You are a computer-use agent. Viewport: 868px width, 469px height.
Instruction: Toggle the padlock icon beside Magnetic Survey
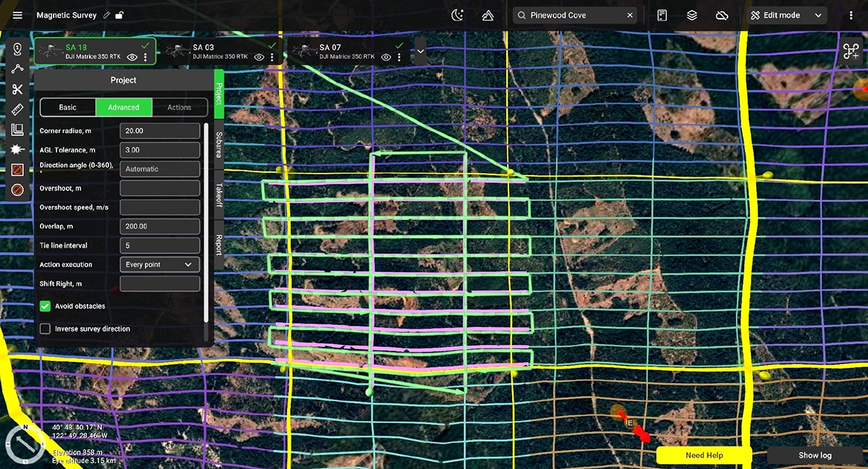click(119, 15)
